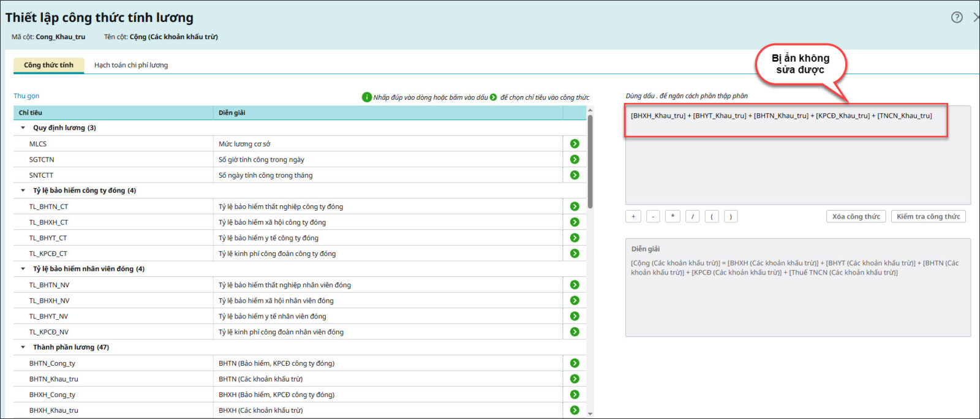Screen dimensions: 980x419
Task: Click the Thu gọn link
Action: 26,96
